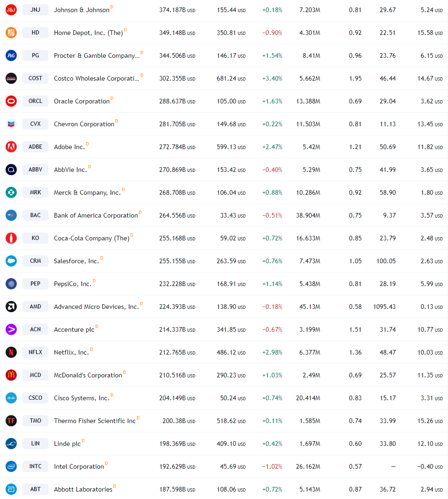The image size is (448, 499).
Task: Click Thermo Fisher market cap 200.38B USD
Action: [x=179, y=421]
